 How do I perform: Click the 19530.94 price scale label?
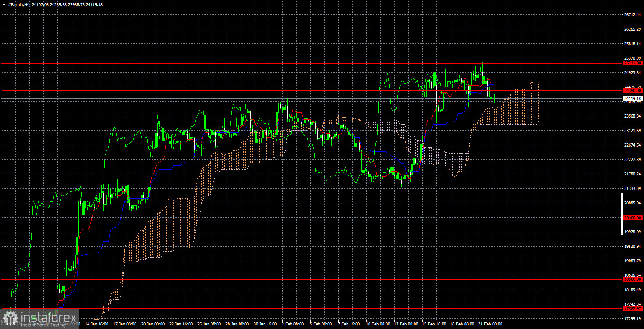coord(633,247)
